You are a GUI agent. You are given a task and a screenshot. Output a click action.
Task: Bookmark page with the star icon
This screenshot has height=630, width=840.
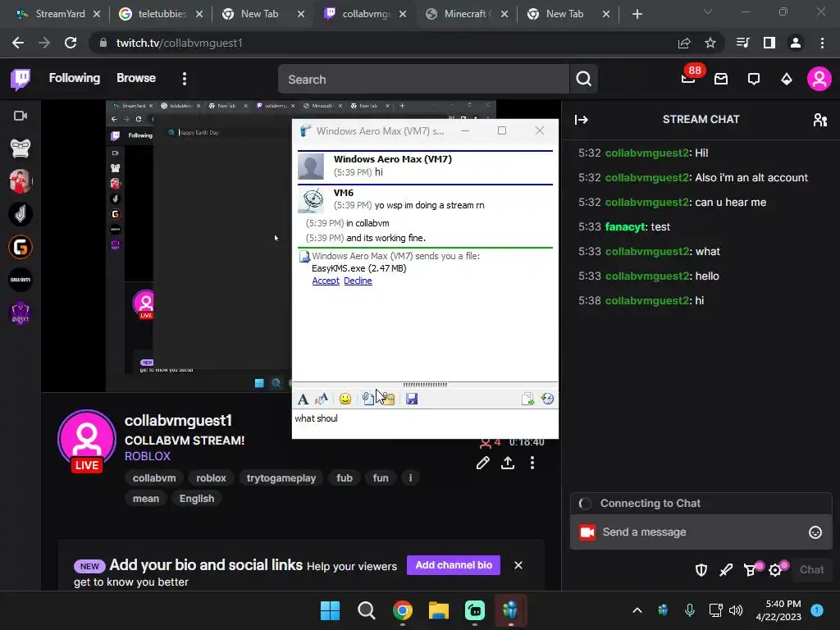[710, 43]
